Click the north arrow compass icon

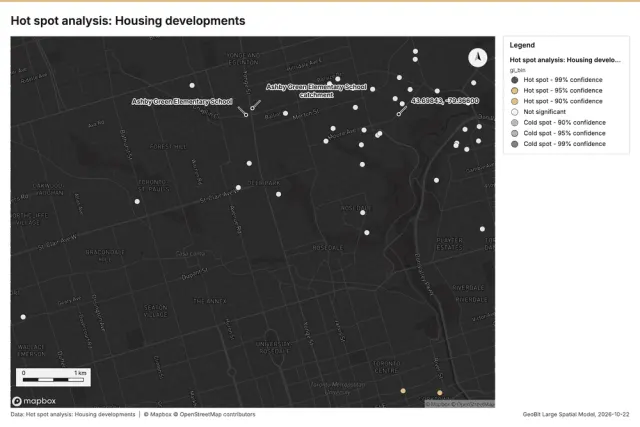point(477,57)
